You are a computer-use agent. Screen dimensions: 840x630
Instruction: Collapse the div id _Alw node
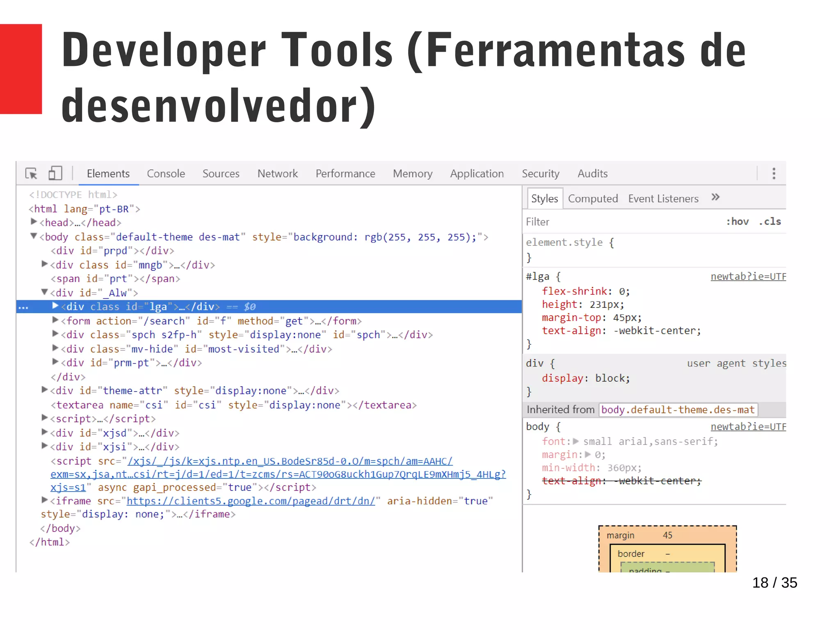pos(45,292)
